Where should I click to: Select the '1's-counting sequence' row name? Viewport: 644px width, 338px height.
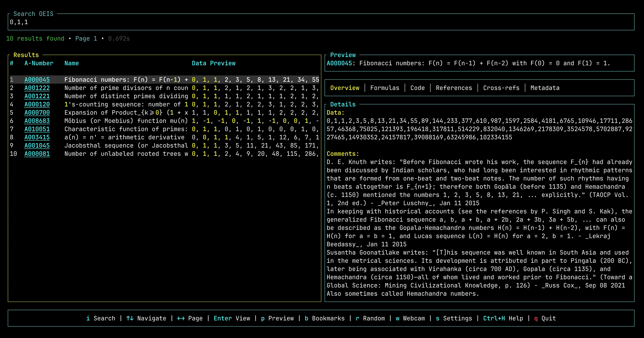point(126,104)
